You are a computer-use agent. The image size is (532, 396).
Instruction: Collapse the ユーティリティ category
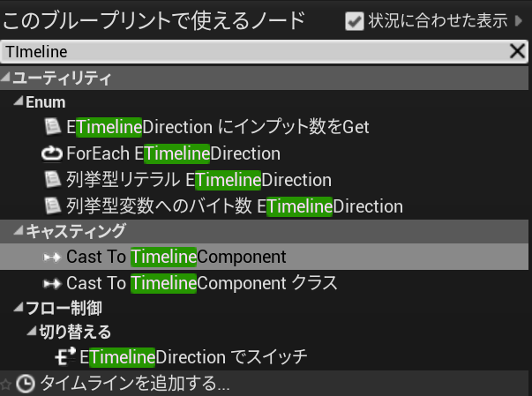click(6, 78)
